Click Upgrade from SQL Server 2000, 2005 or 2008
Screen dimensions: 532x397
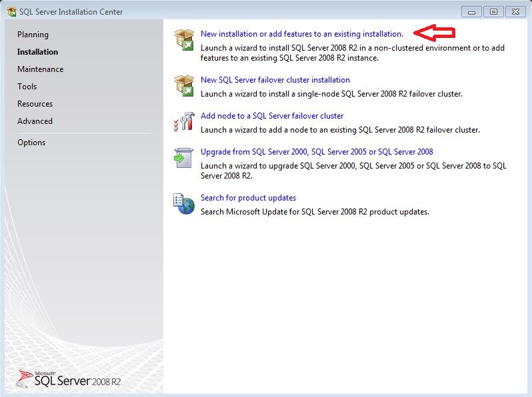click(x=317, y=152)
